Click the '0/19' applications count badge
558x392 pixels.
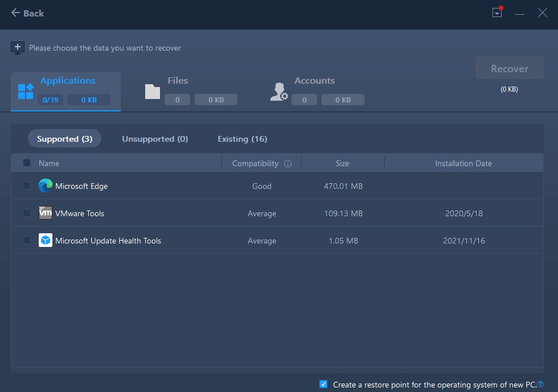(50, 100)
